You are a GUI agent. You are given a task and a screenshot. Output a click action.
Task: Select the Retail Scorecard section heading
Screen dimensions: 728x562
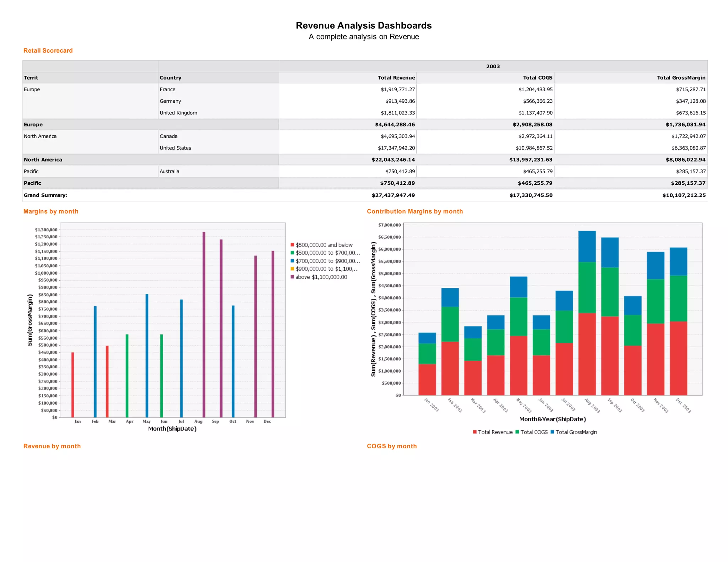pyautogui.click(x=48, y=50)
